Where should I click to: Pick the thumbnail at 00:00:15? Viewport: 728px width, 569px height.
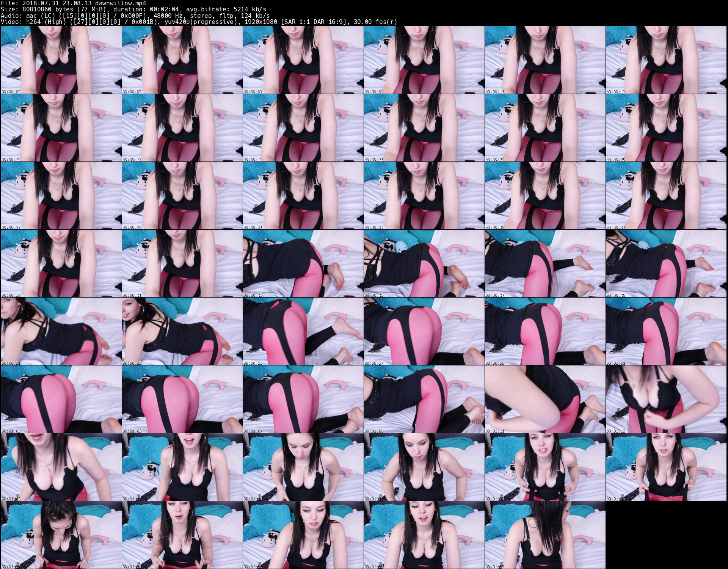(x=61, y=128)
